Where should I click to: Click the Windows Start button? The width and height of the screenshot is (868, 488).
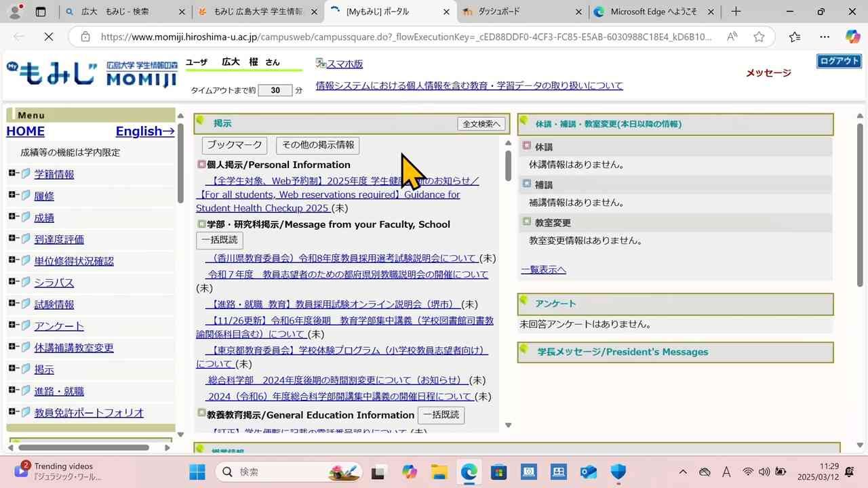(x=197, y=472)
